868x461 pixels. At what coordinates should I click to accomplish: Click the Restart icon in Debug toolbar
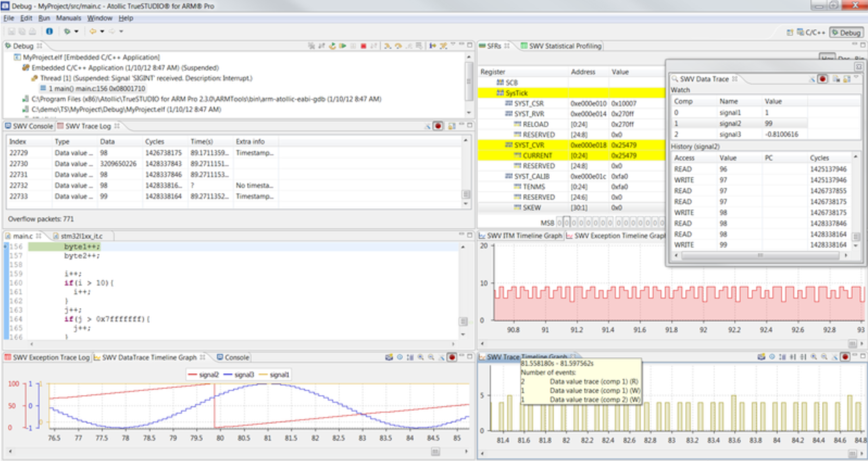point(332,46)
